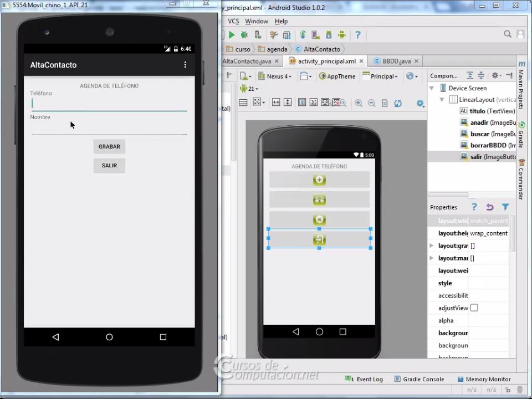This screenshot has height=399, width=532.
Task: Open VCS menu
Action: [x=233, y=21]
